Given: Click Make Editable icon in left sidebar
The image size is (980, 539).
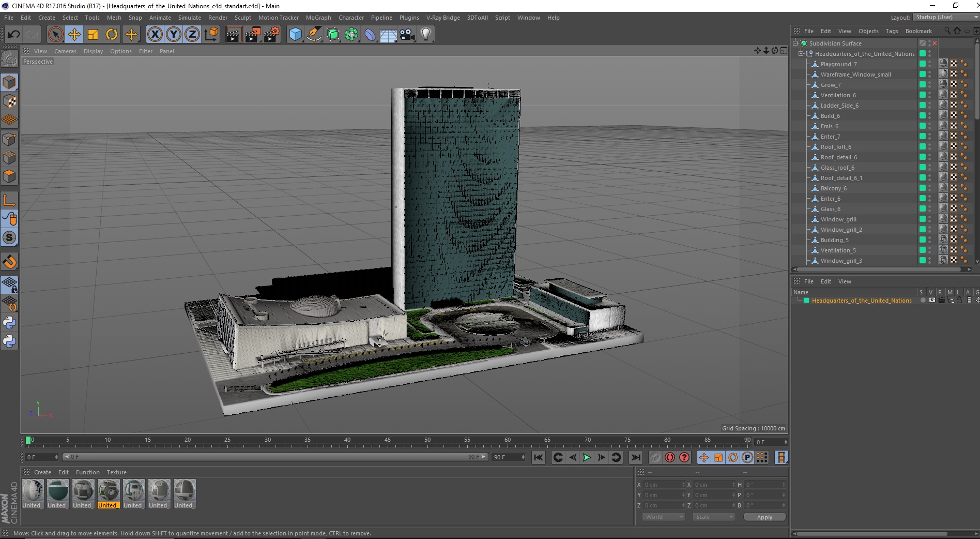Looking at the screenshot, I should coord(9,58).
